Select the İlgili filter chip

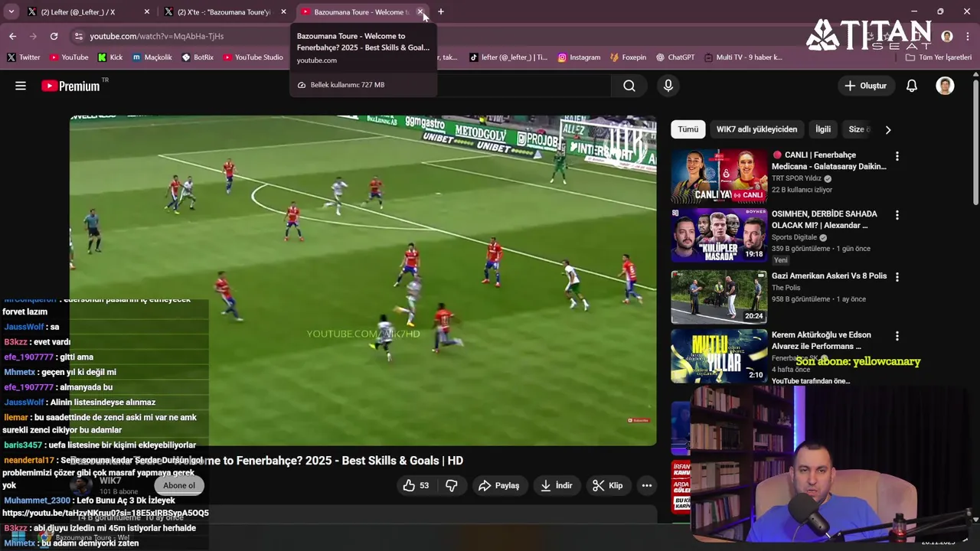point(823,129)
